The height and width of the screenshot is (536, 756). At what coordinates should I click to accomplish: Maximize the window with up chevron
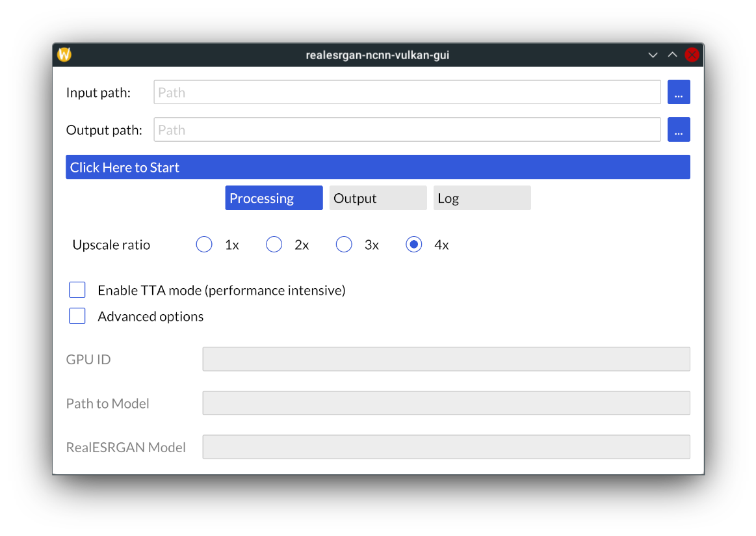point(672,55)
